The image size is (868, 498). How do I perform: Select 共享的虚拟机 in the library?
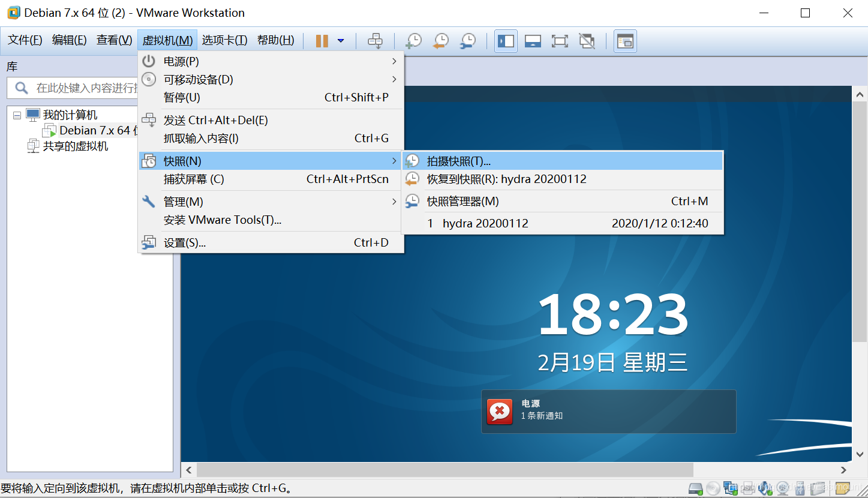[76, 146]
